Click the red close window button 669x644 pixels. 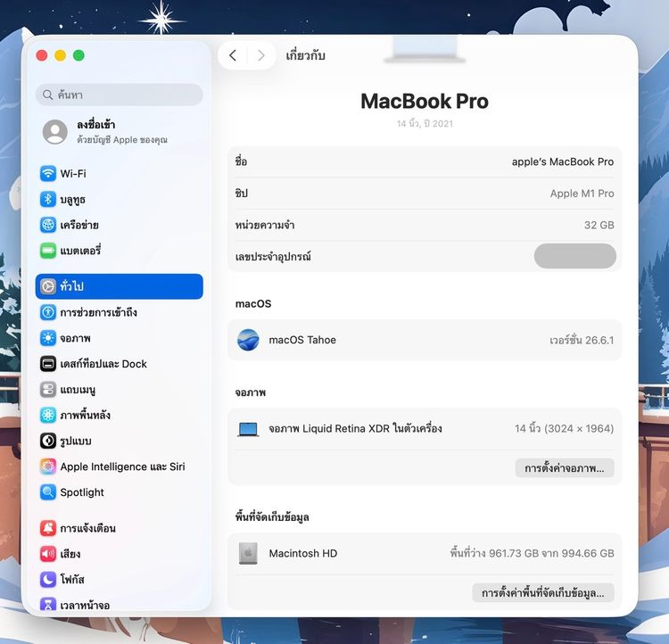42,55
